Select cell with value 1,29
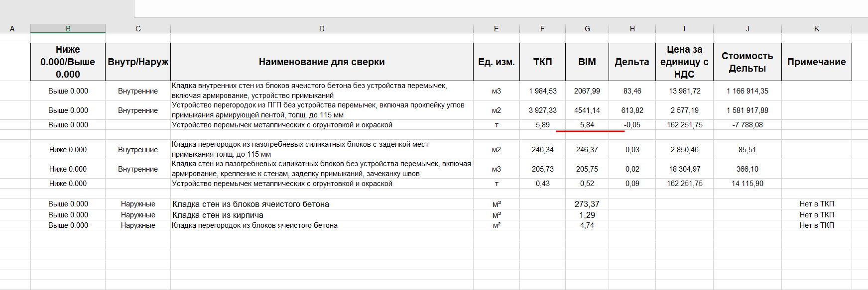This screenshot has width=868, height=290. coord(587,215)
